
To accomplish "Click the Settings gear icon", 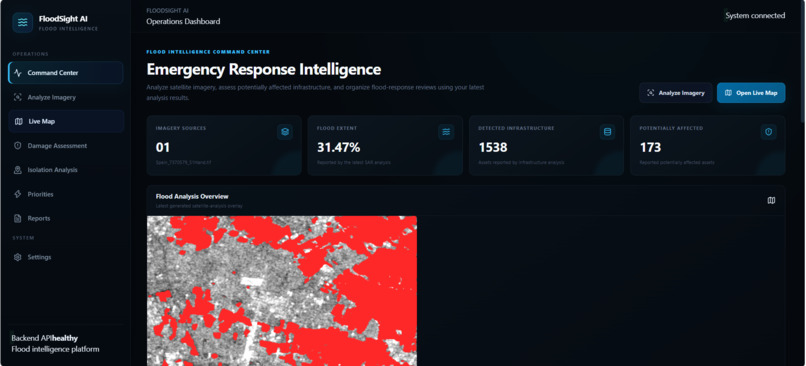I will tap(18, 257).
